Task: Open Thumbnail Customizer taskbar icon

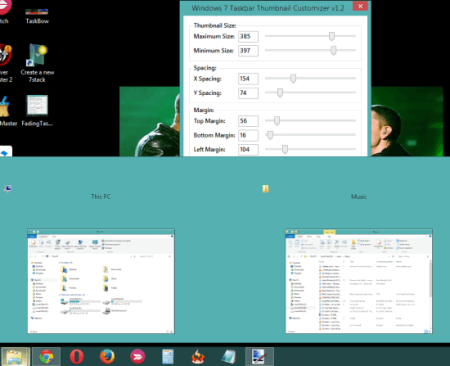Action: pos(259,357)
